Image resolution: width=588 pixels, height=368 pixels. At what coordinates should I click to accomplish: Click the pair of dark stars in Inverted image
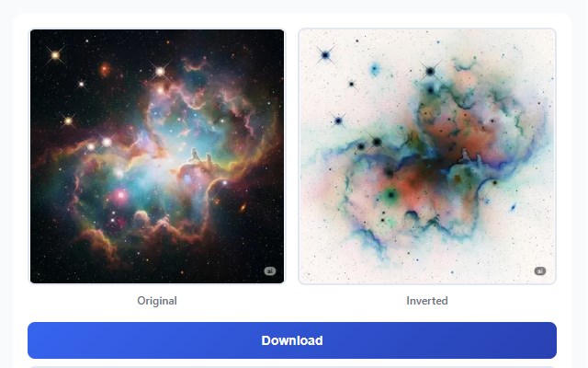pyautogui.click(x=369, y=144)
